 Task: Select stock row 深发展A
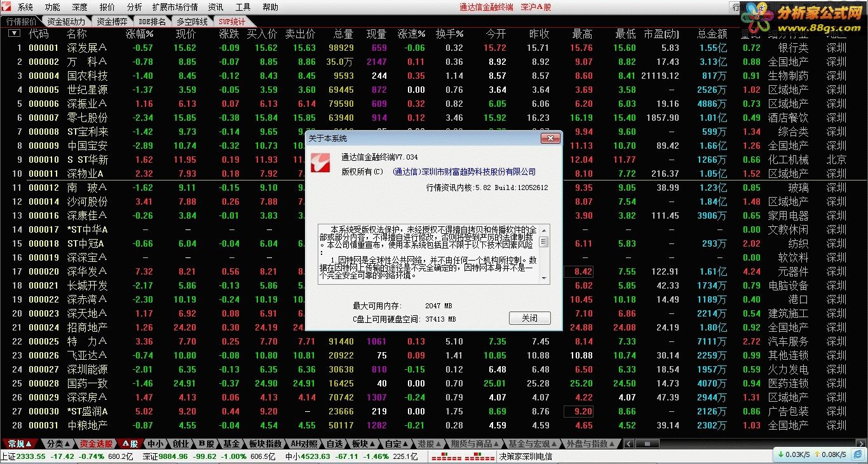click(434, 48)
